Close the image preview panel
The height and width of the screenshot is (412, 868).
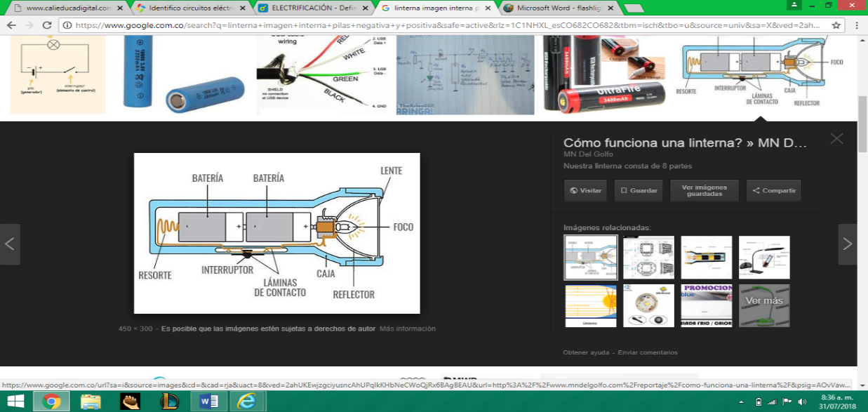click(836, 139)
